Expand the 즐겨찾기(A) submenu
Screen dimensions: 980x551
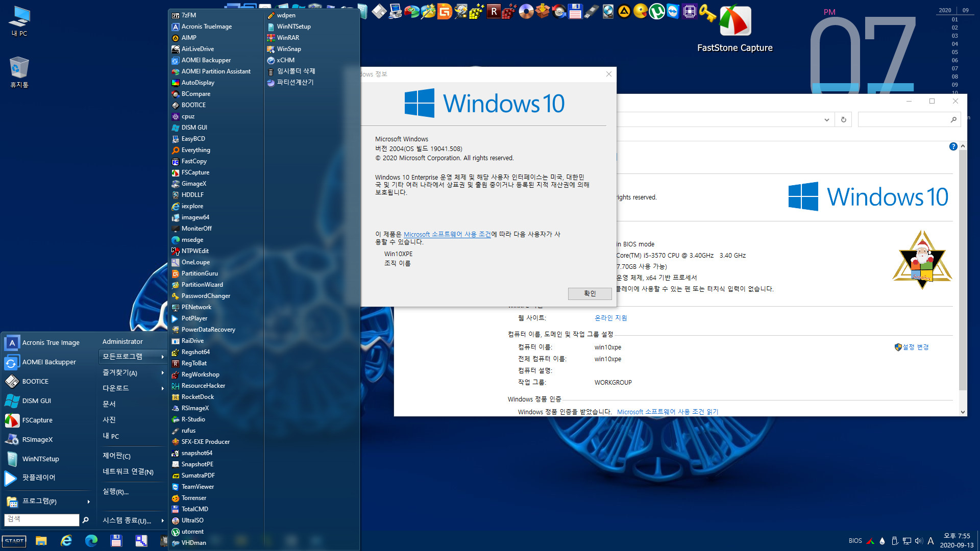(133, 372)
